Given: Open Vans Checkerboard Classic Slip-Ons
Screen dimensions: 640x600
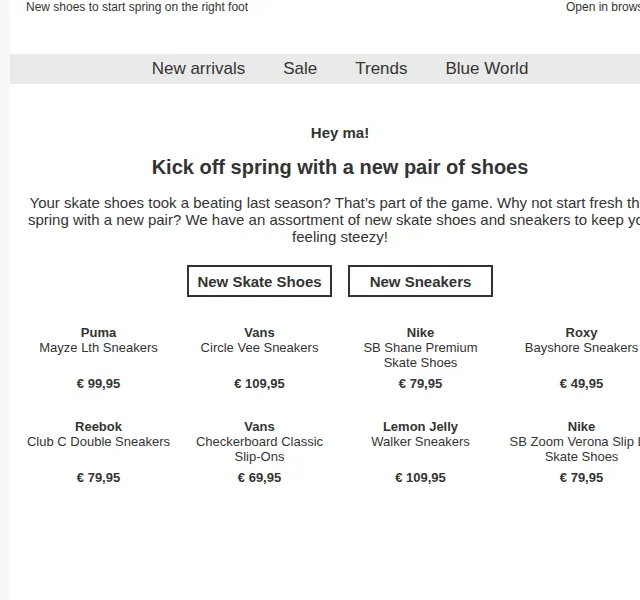Looking at the screenshot, I should (x=259, y=449).
